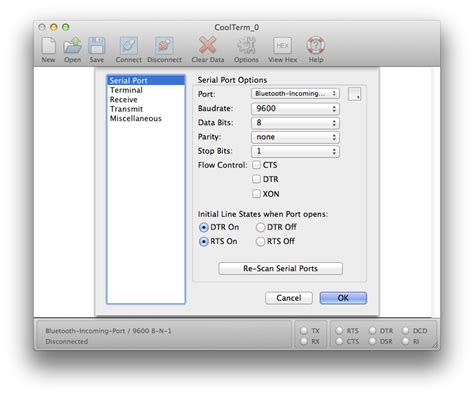Open the Stop Bits dropdown
The height and width of the screenshot is (397, 474).
(x=295, y=151)
